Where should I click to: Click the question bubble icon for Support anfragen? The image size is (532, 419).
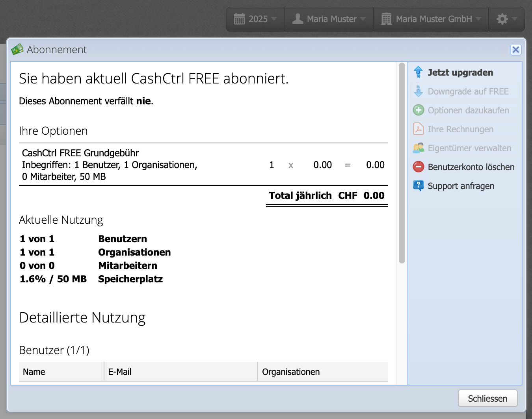(419, 185)
